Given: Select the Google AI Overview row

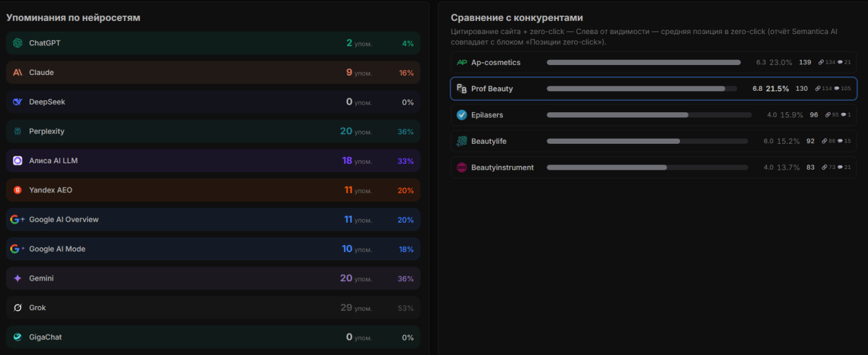Looking at the screenshot, I should click(x=213, y=219).
